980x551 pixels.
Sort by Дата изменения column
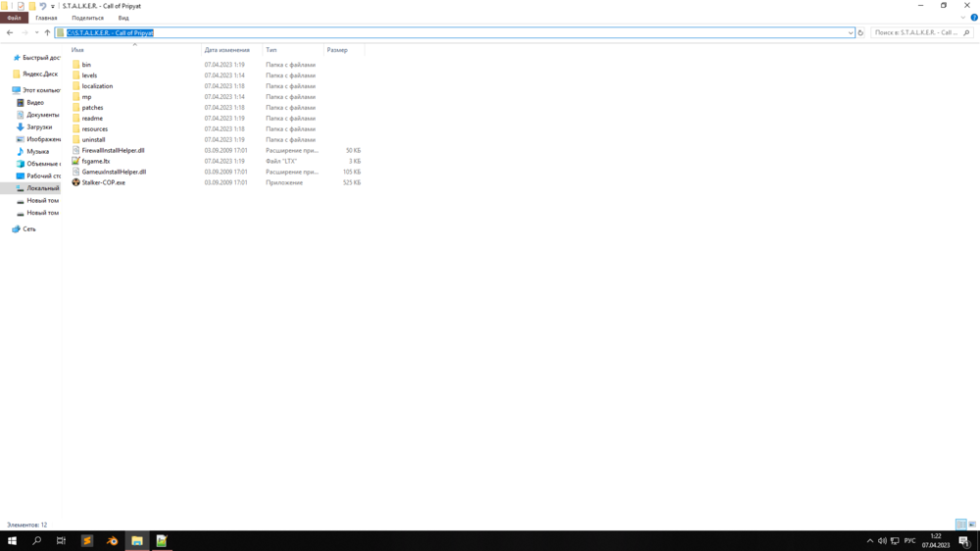coord(227,50)
